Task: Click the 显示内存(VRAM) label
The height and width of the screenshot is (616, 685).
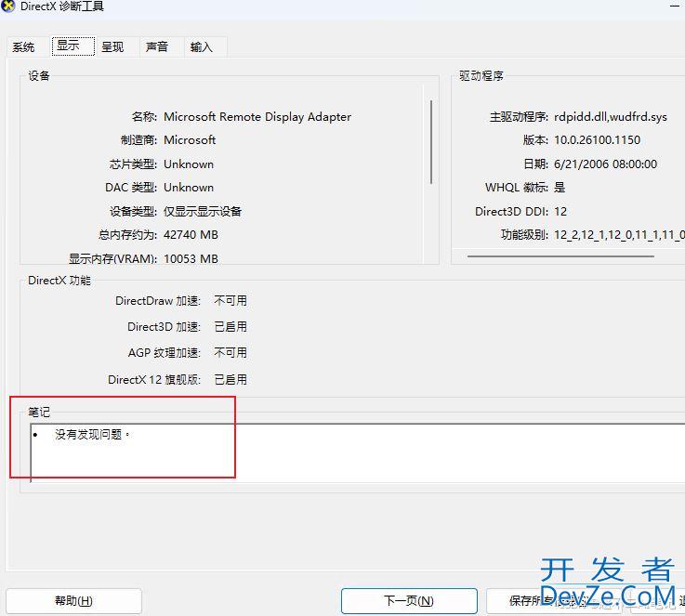Action: [x=112, y=258]
